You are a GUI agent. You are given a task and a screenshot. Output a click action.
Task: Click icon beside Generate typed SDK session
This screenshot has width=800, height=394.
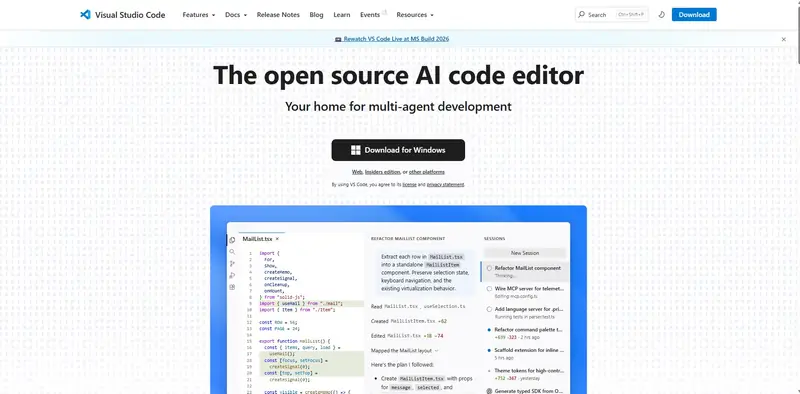[489, 391]
